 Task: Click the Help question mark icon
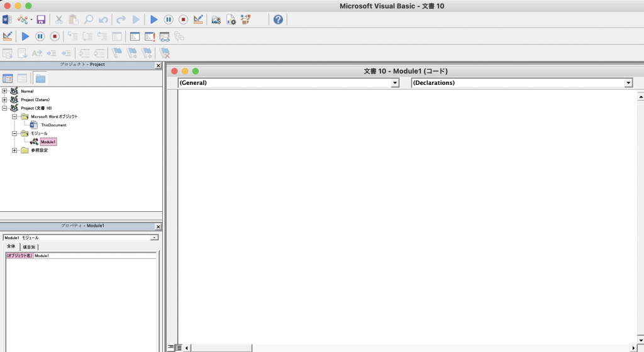point(278,19)
